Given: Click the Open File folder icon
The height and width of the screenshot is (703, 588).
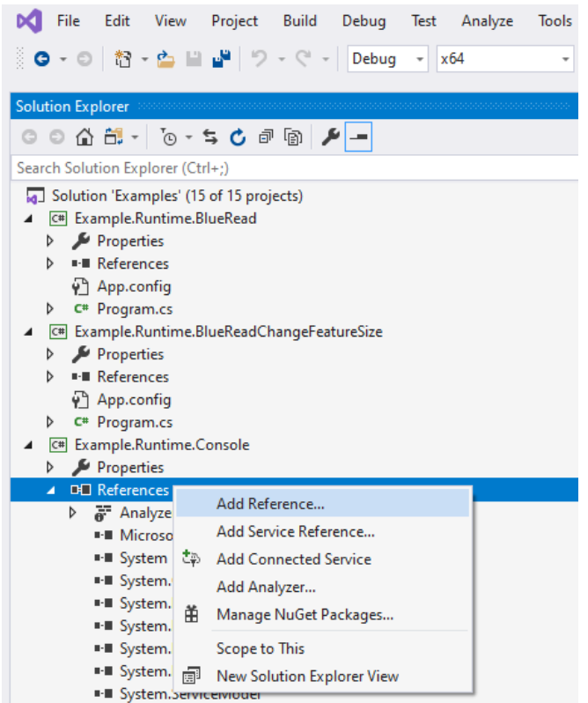Looking at the screenshot, I should [165, 59].
